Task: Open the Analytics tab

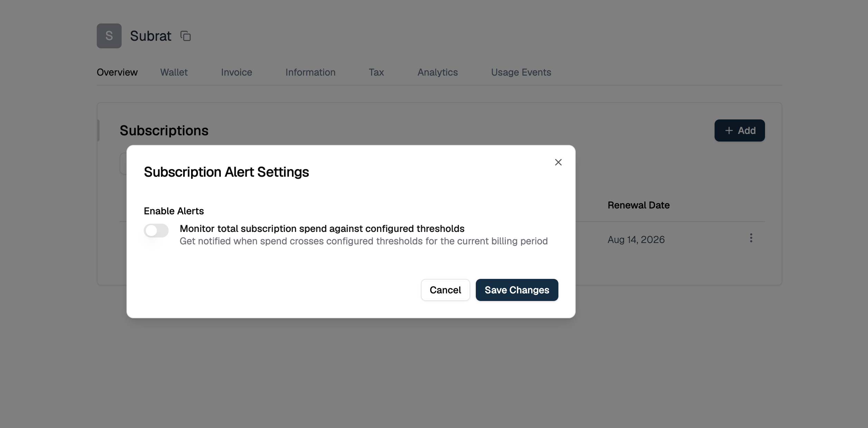Action: [x=437, y=72]
